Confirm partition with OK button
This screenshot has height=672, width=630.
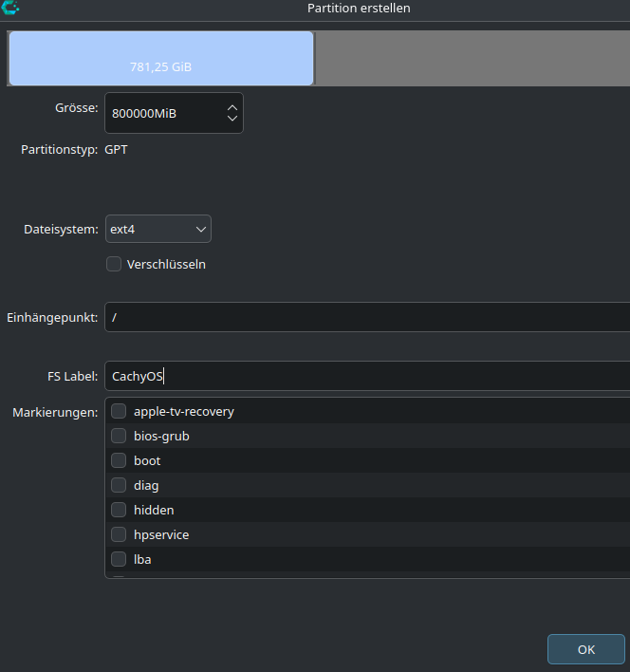586,649
